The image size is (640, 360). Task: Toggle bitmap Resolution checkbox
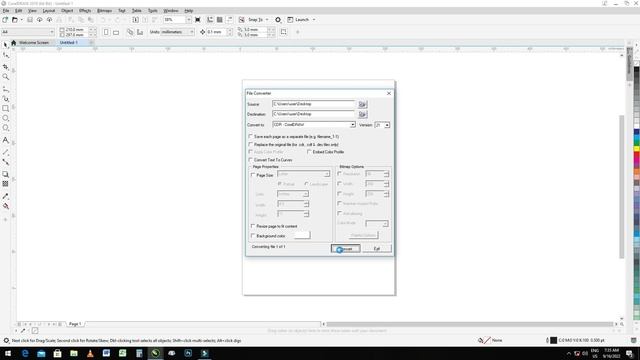point(340,173)
